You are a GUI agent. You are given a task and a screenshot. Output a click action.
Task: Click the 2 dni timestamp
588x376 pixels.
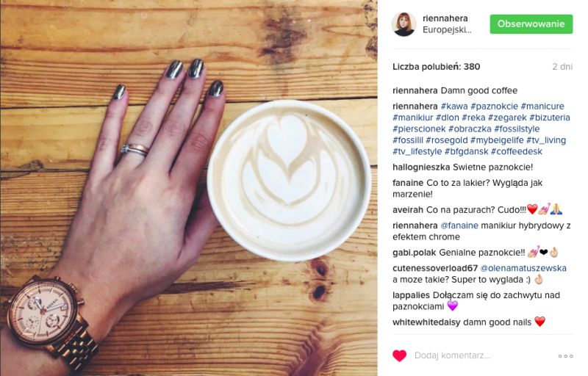[x=562, y=67]
